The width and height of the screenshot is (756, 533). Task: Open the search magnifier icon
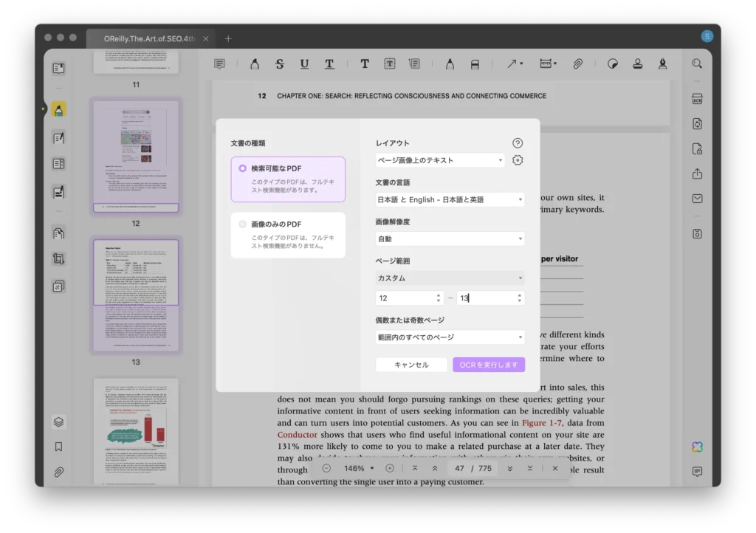click(x=697, y=64)
